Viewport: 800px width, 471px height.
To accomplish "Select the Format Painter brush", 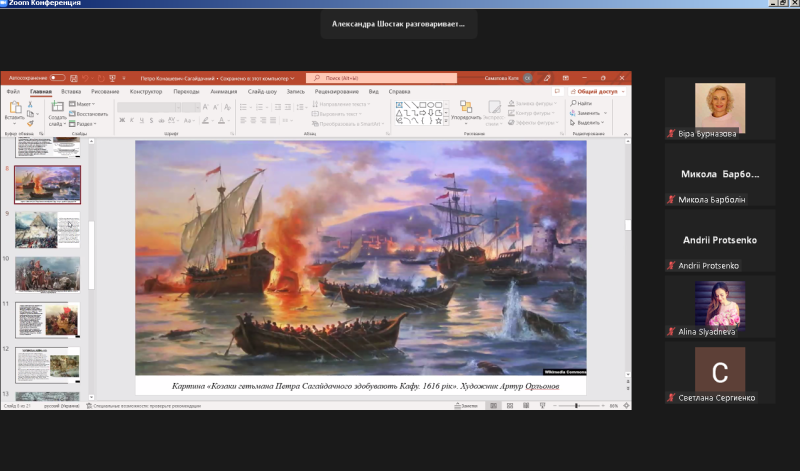I will (30, 123).
